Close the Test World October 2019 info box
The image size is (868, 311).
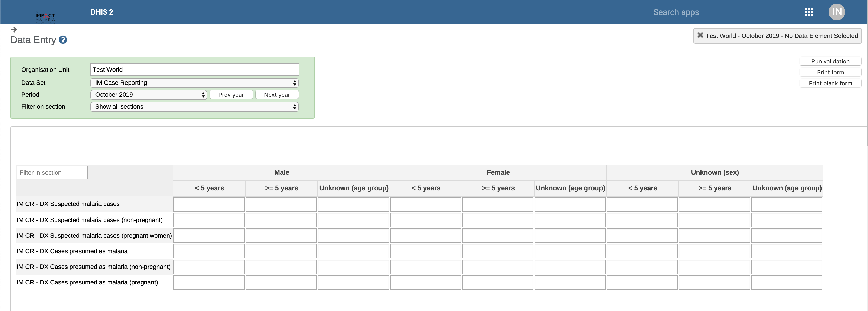click(x=700, y=35)
